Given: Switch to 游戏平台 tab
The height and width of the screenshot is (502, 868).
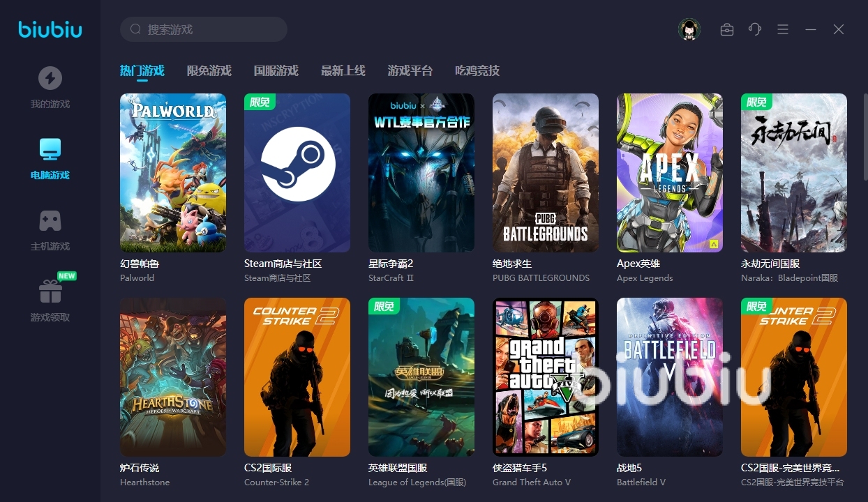Looking at the screenshot, I should pyautogui.click(x=410, y=70).
